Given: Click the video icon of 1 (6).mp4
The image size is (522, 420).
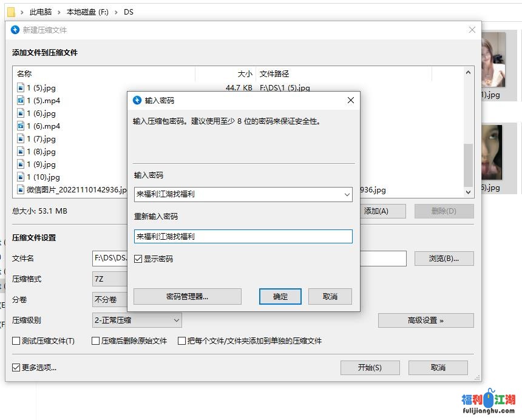Looking at the screenshot, I should 21,126.
